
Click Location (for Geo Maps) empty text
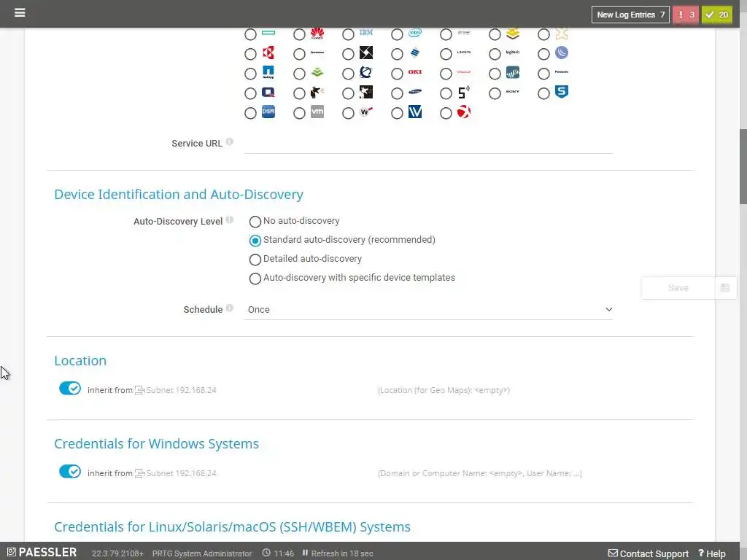point(444,390)
